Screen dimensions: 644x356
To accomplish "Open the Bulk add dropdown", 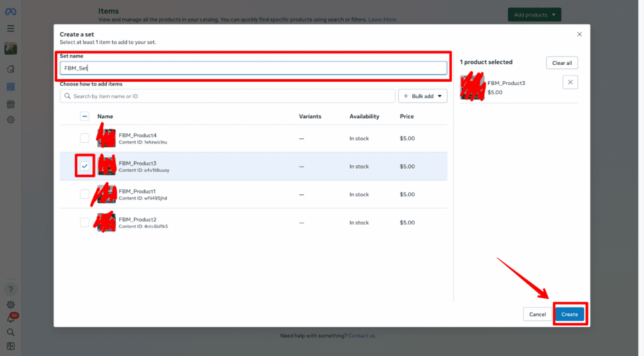I will pyautogui.click(x=423, y=96).
